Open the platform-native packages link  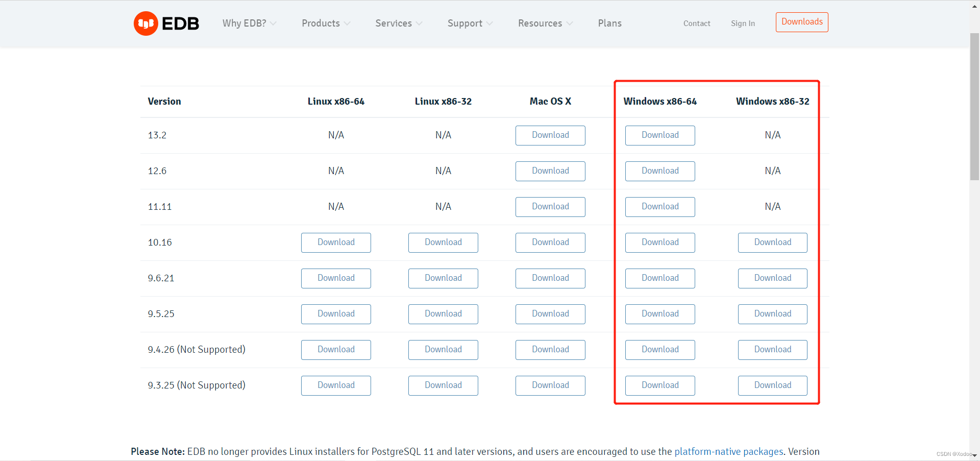[x=728, y=452]
